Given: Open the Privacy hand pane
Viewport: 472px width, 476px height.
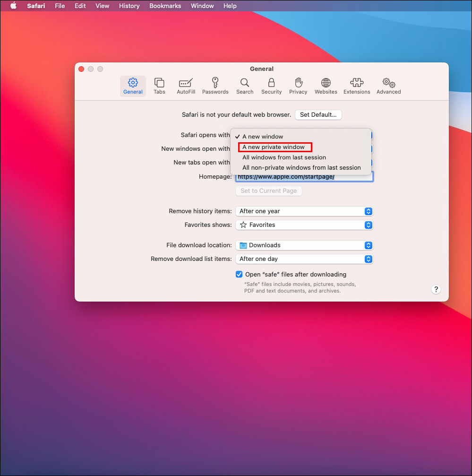Looking at the screenshot, I should tap(298, 86).
